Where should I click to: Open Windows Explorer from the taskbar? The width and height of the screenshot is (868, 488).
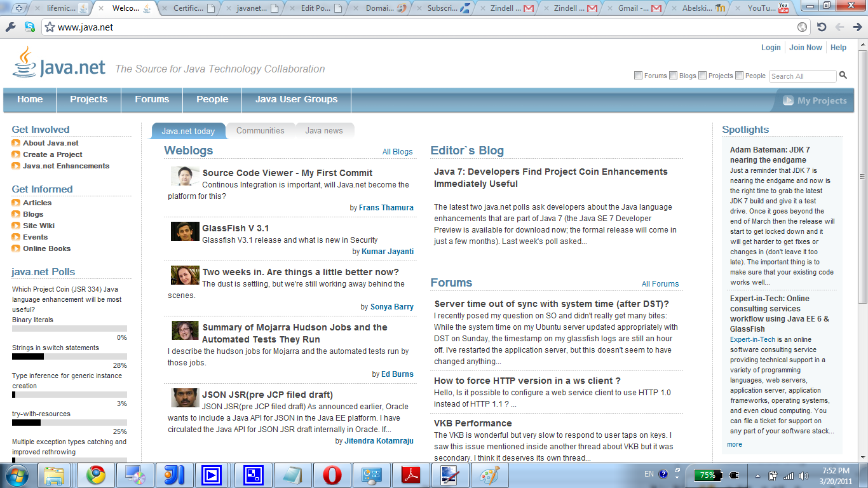(x=55, y=475)
